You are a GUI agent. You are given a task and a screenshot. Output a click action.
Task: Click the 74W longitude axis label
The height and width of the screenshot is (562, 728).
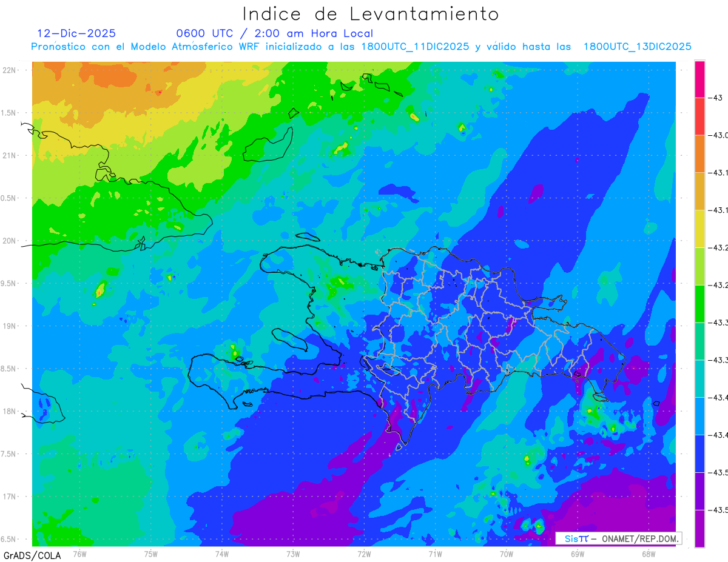coord(222,554)
